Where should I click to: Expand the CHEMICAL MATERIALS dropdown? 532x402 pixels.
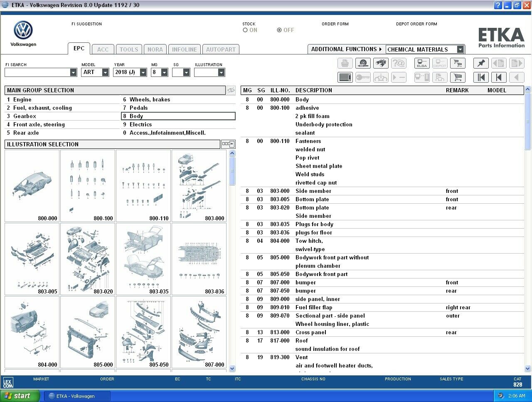click(x=460, y=49)
